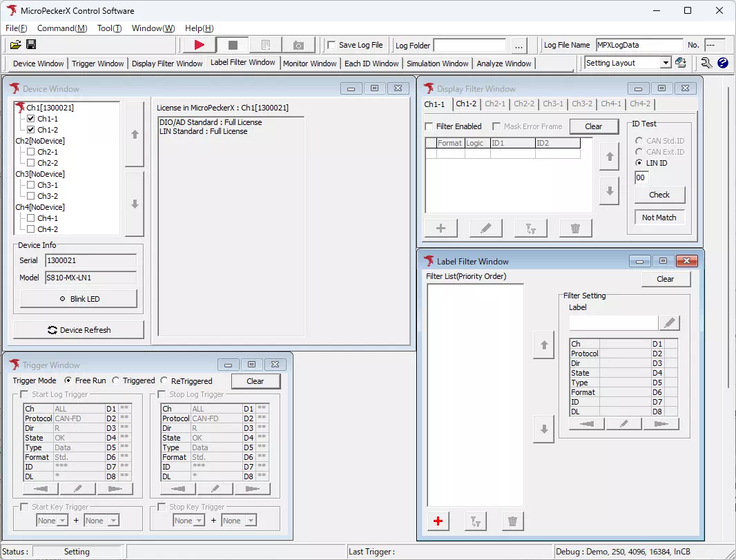Viewport: 736px width, 560px height.
Task: Enable the Save Log File checkbox
Action: click(x=332, y=45)
